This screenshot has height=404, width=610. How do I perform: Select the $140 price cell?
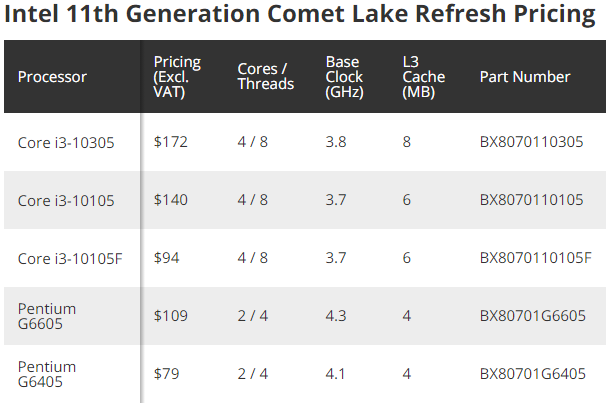(x=170, y=200)
